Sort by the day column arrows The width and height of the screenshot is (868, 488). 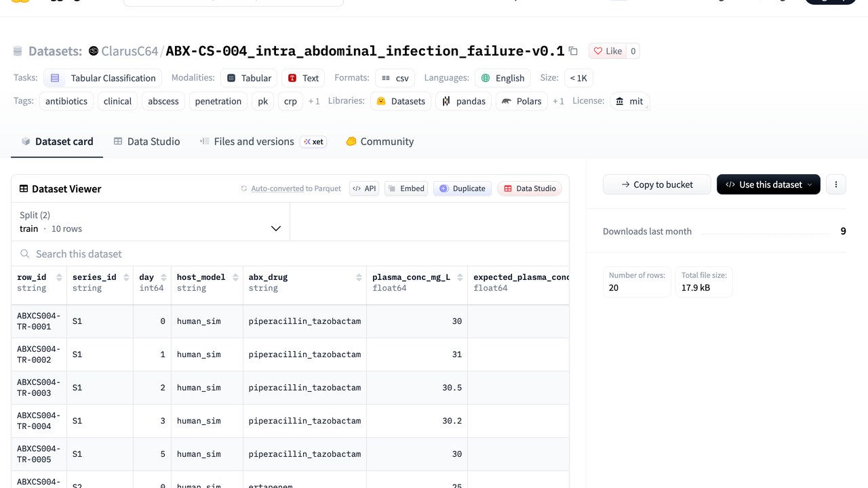163,277
